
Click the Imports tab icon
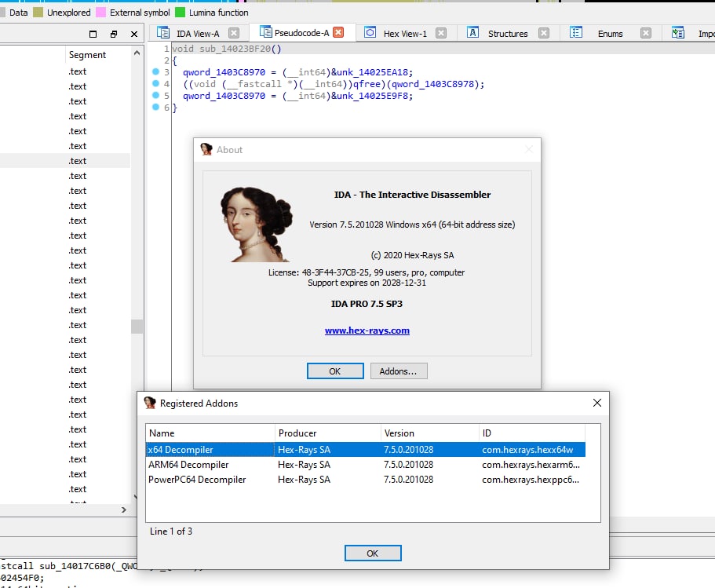(x=677, y=33)
